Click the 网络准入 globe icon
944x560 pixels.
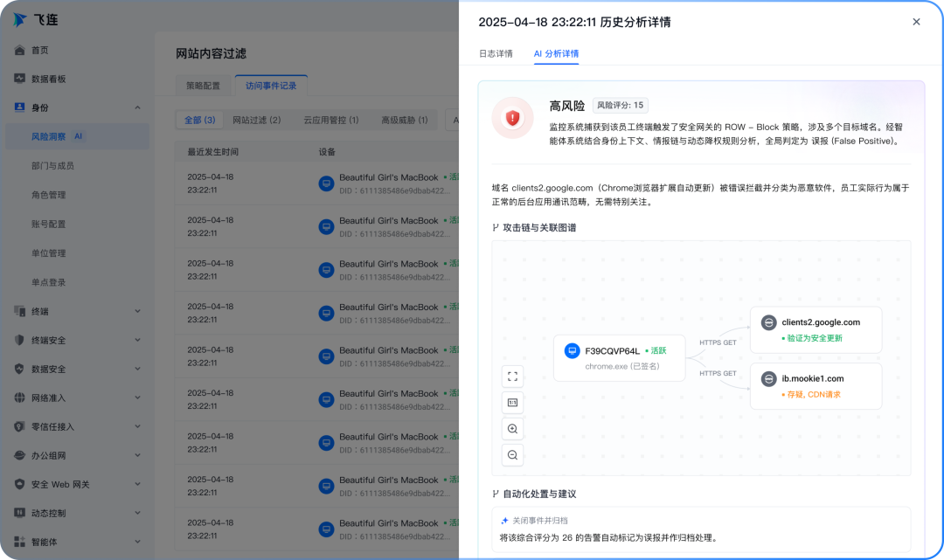20,398
